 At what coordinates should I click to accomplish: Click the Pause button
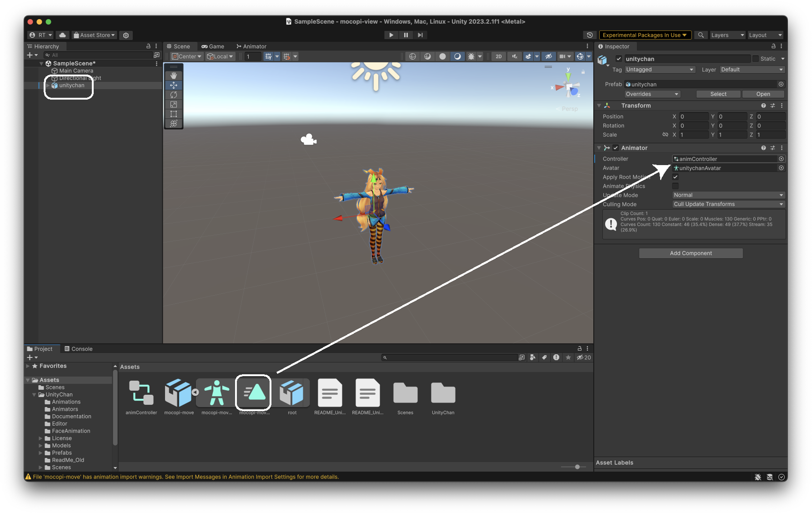pos(406,35)
